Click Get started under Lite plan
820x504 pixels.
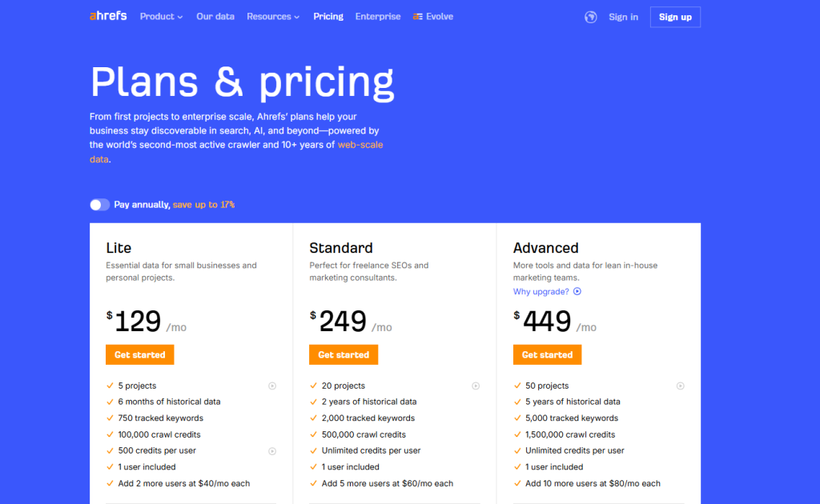pos(139,354)
